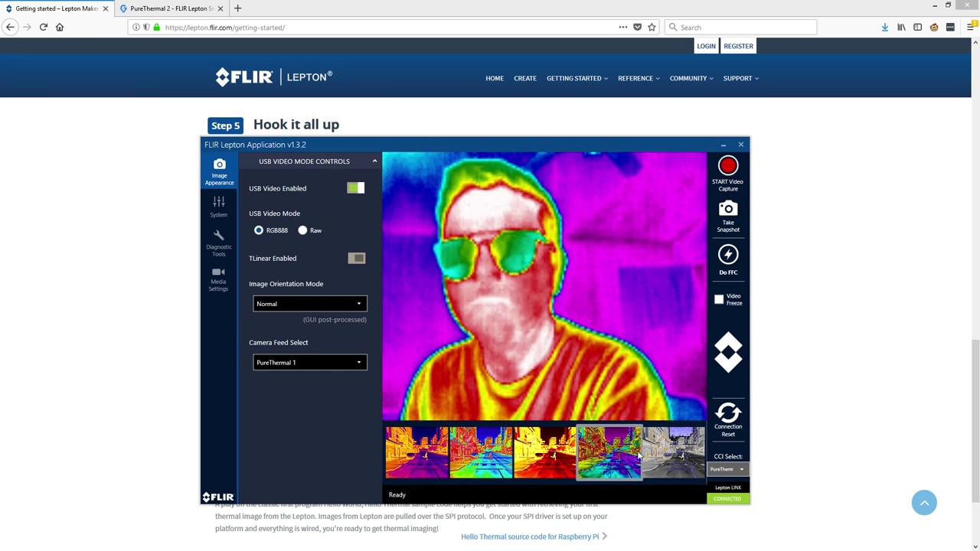The image size is (980, 551).
Task: Open the Library bookshelf icon
Action: (x=901, y=27)
